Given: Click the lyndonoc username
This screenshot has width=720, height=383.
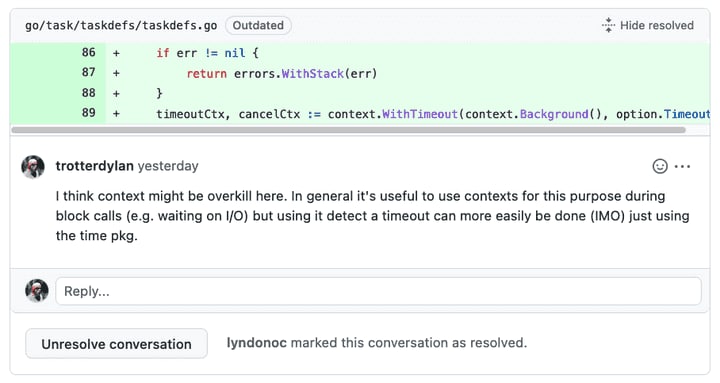Looking at the screenshot, I should click(257, 343).
